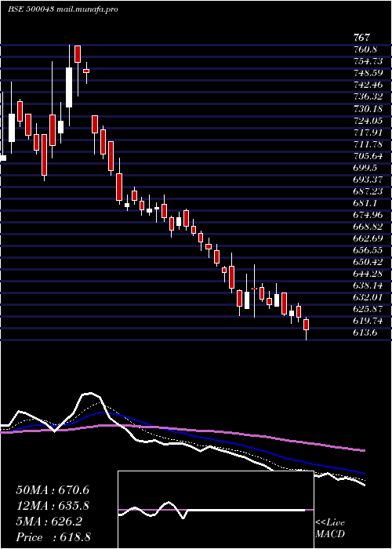Click the 638.14 price axis label
The width and height of the screenshot is (392, 549).
click(368, 285)
